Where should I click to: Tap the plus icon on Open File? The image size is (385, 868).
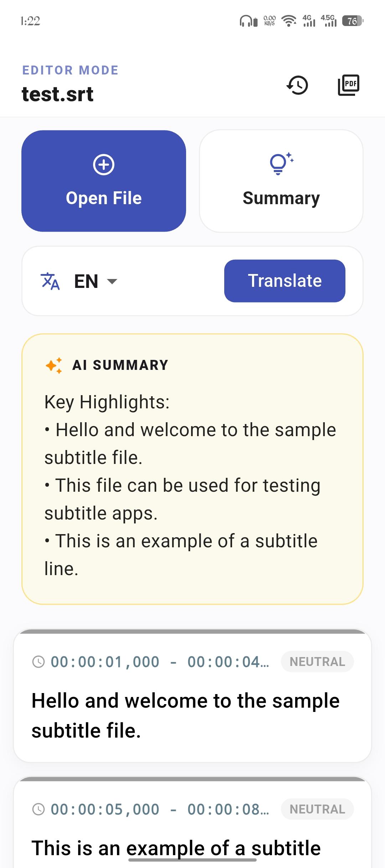pyautogui.click(x=104, y=165)
